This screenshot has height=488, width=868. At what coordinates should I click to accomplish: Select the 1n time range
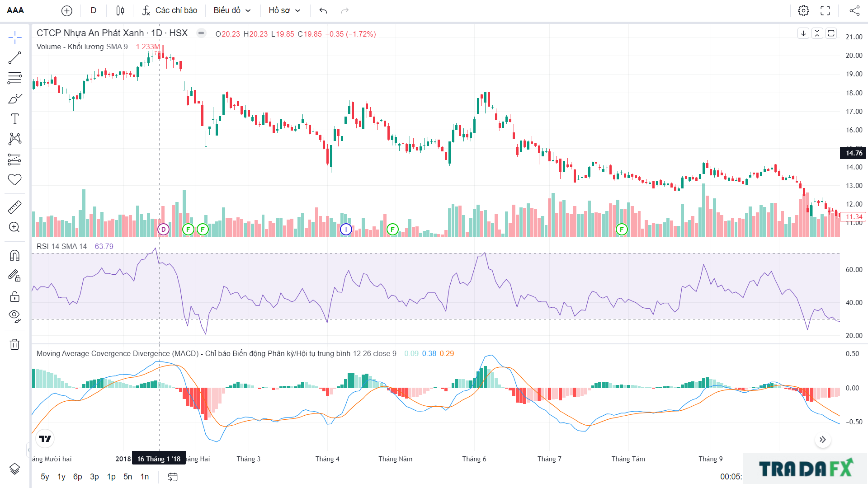pyautogui.click(x=145, y=477)
